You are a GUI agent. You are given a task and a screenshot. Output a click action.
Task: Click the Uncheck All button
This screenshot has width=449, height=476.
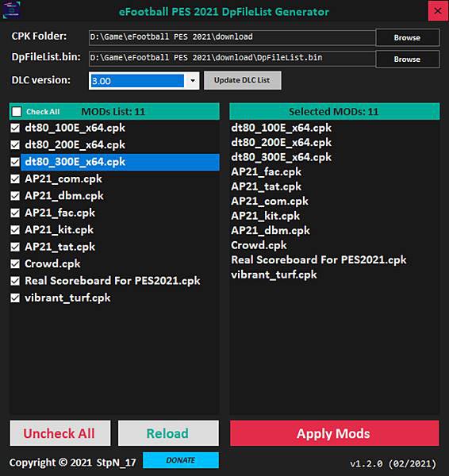[x=60, y=433]
